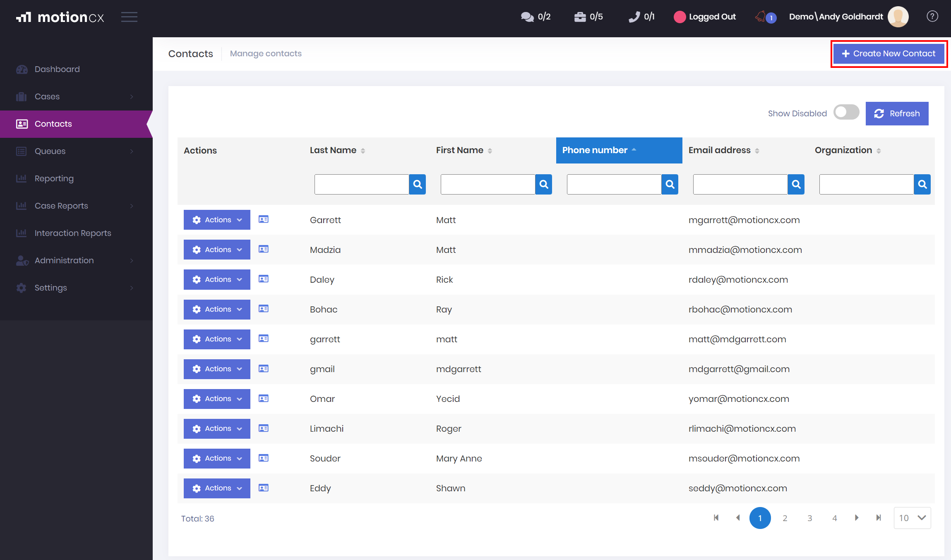Screen dimensions: 951x560
Task: Click the hamburger menu icon
Action: [129, 17]
